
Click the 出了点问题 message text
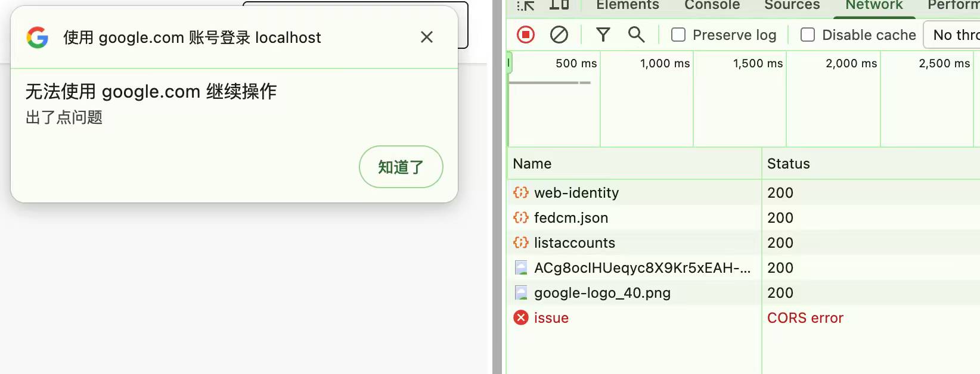(x=64, y=117)
